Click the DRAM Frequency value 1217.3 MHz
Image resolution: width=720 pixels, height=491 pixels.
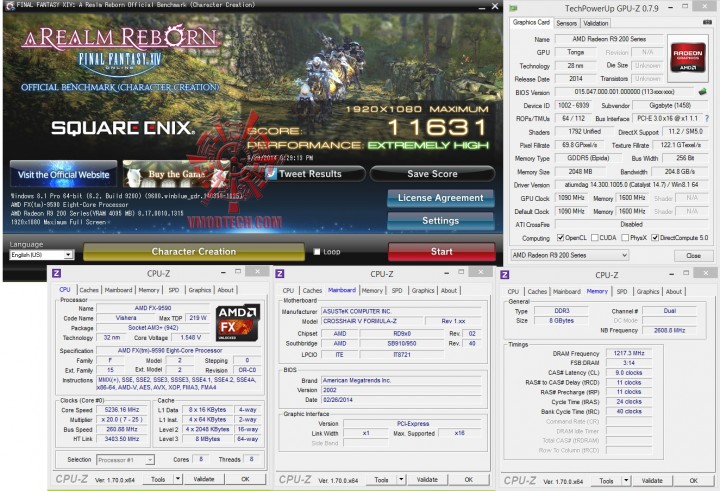coord(629,353)
